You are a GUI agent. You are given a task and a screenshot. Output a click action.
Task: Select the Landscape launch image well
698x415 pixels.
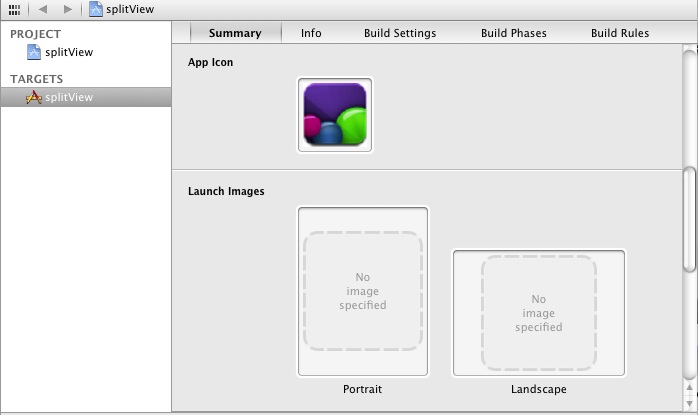point(539,313)
